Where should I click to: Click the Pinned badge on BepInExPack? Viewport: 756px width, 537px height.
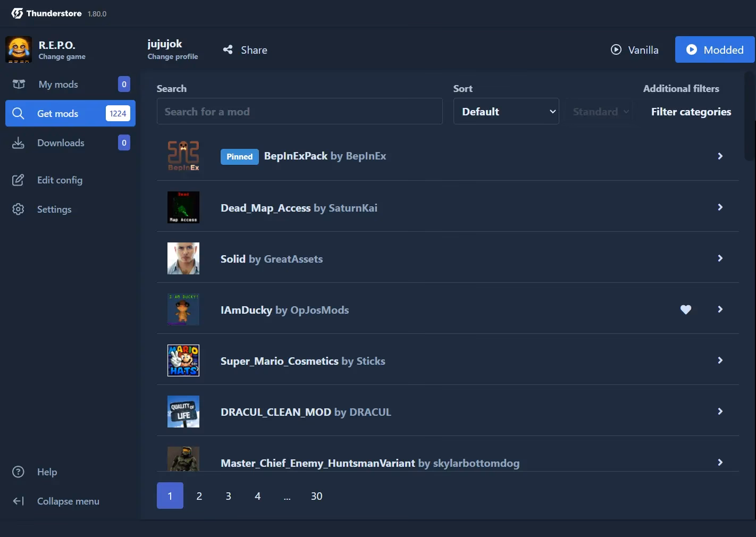click(240, 156)
